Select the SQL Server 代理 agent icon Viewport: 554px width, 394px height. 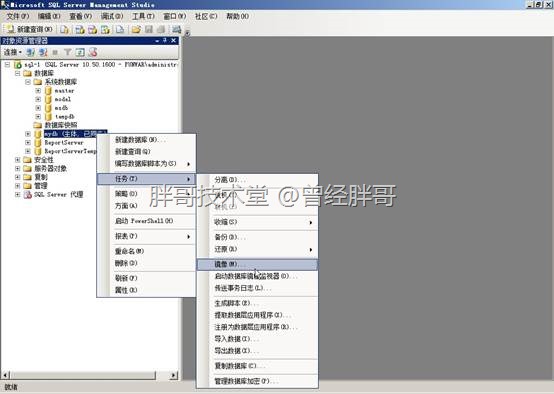[x=28, y=194]
